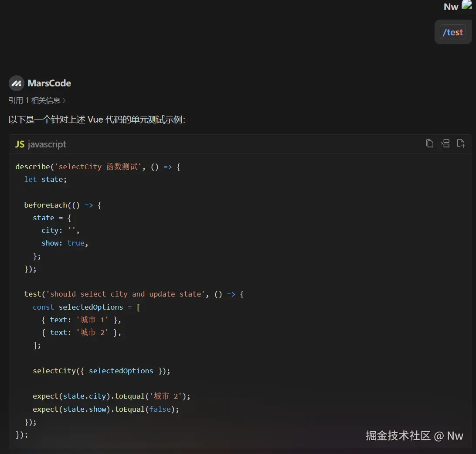Click the beforeEach(() => { line
476x454 pixels.
(x=63, y=205)
